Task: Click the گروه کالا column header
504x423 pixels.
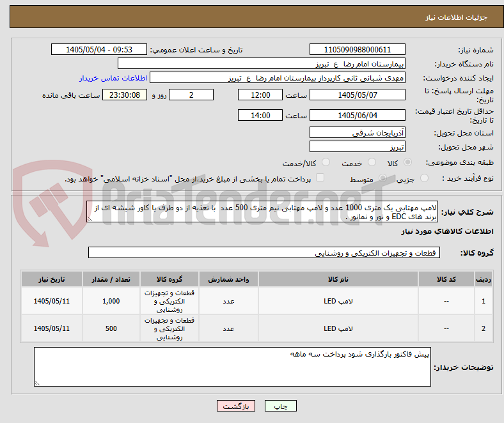Action: coord(169,279)
